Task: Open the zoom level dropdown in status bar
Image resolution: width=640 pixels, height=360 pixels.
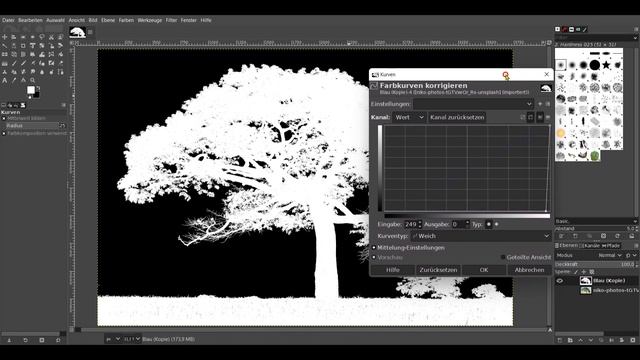Action: (x=131, y=339)
